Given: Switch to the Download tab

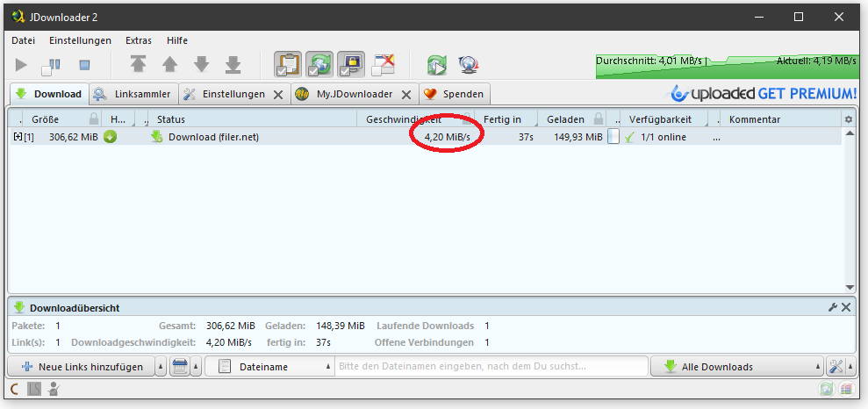Looking at the screenshot, I should 49,94.
